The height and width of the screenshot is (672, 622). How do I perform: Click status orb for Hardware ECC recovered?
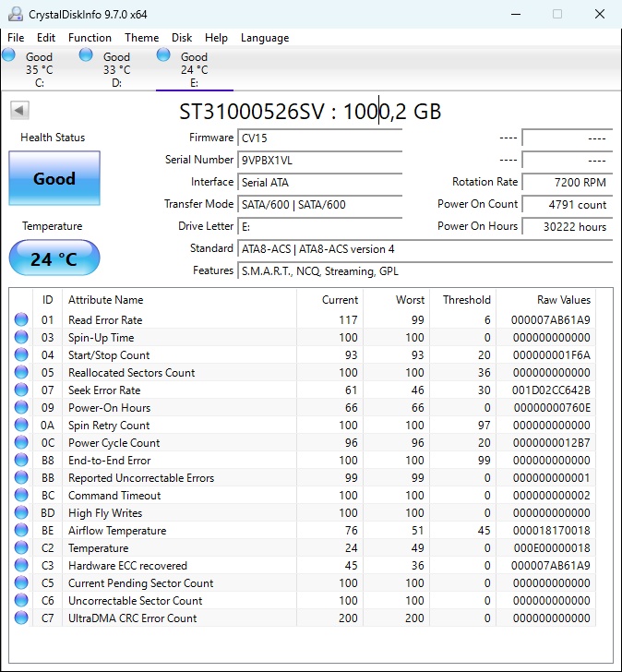pyautogui.click(x=21, y=566)
